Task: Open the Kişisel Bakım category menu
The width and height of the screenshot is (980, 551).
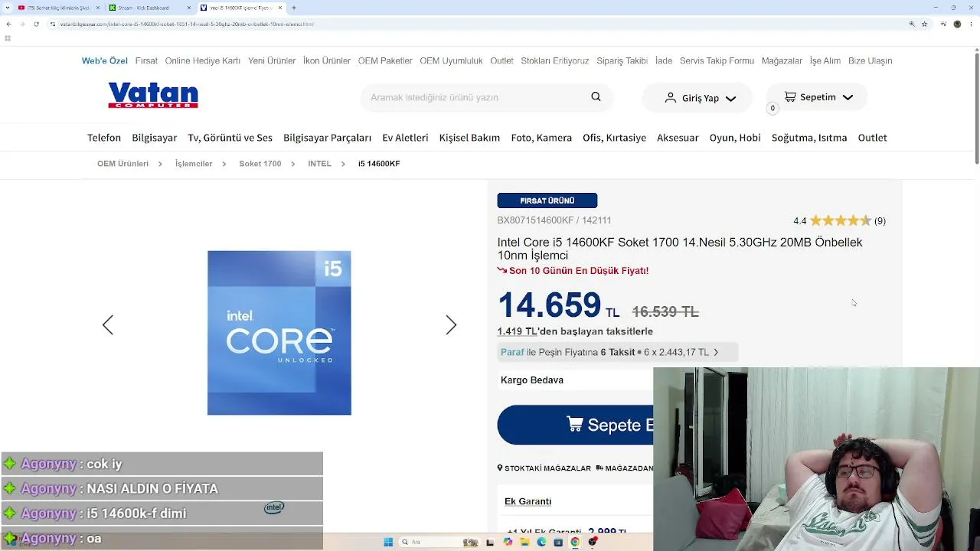Action: point(469,138)
